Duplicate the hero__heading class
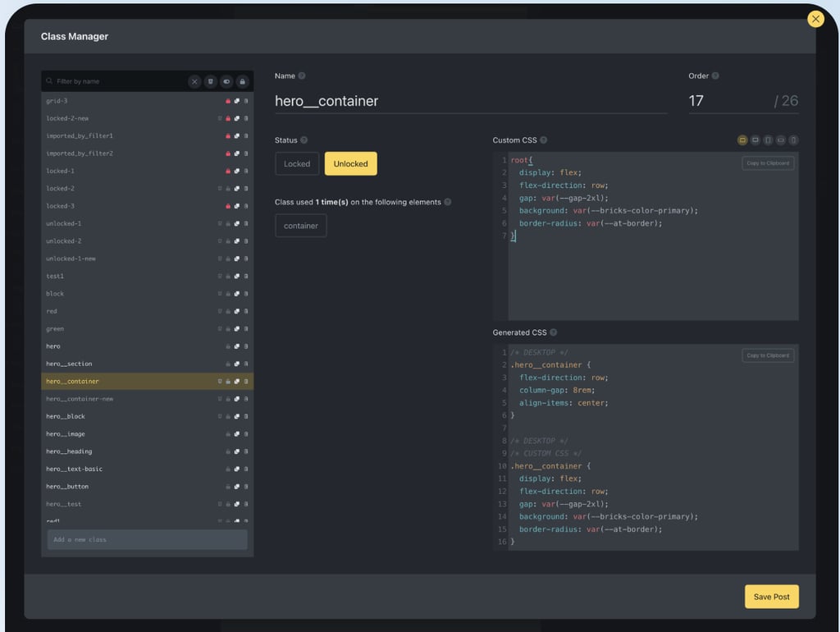This screenshot has width=840, height=632. coord(237,451)
